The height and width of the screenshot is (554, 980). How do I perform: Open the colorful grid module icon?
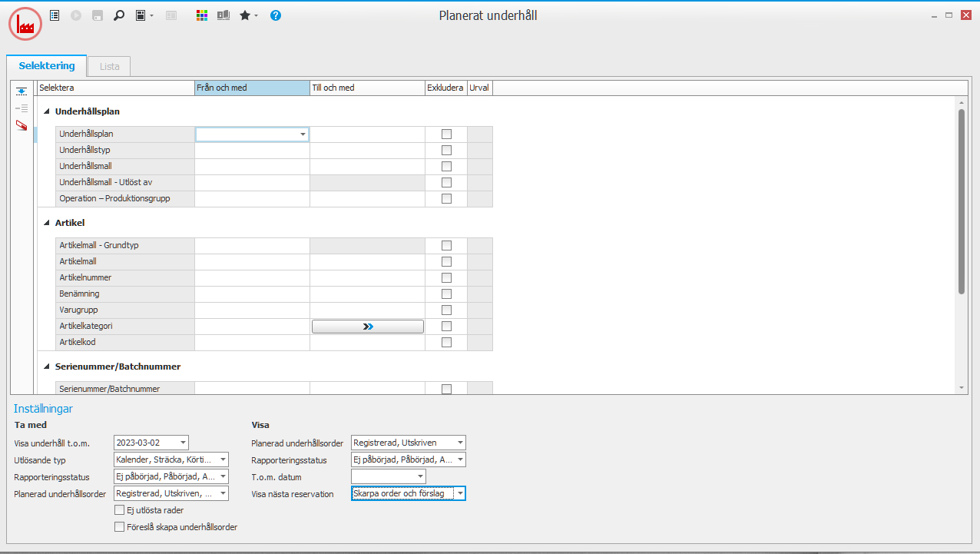tap(202, 15)
